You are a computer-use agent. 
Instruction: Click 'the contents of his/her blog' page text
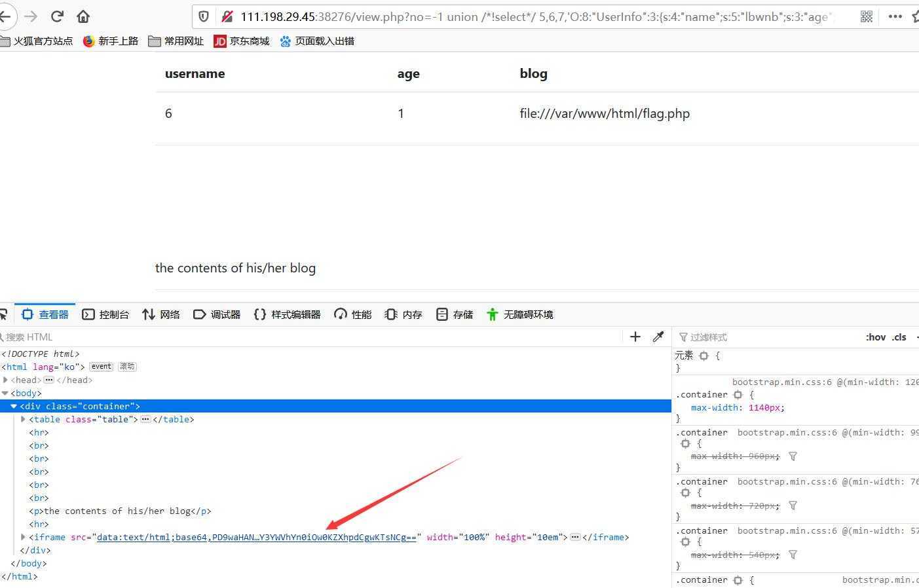click(235, 268)
